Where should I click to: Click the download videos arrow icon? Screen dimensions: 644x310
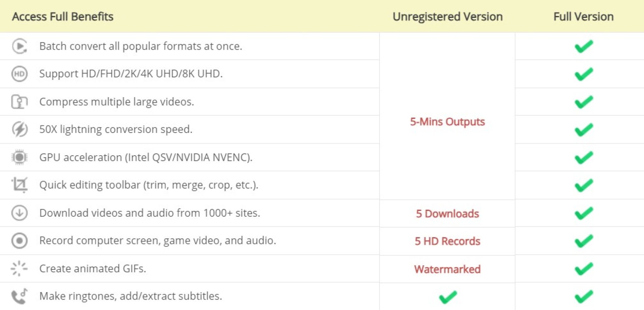point(19,213)
